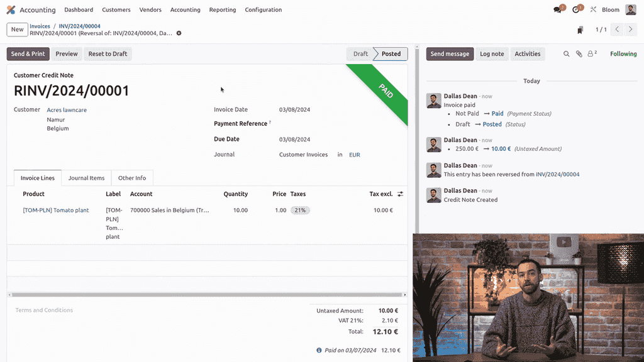The height and width of the screenshot is (362, 644).
Task: Click the developer tools icon beside Bloom
Action: pyautogui.click(x=592, y=9)
